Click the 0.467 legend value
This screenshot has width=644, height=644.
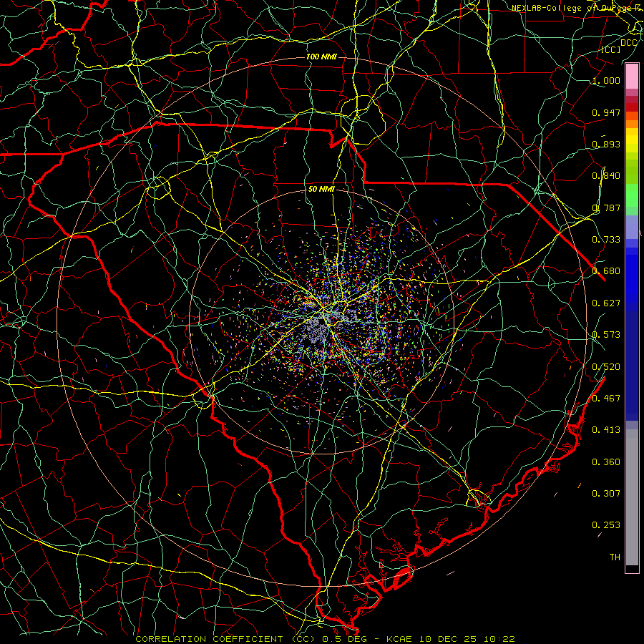tap(606, 399)
